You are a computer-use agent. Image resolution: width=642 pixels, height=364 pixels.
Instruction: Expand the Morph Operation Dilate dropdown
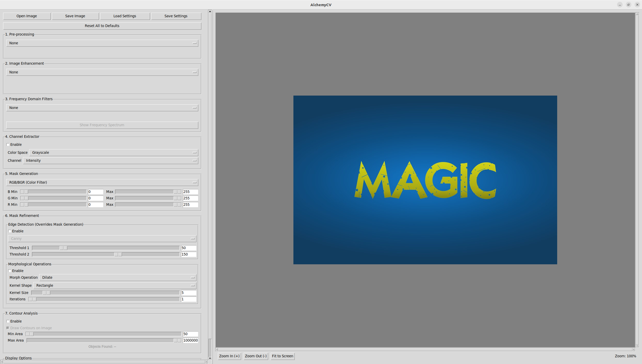pyautogui.click(x=118, y=277)
